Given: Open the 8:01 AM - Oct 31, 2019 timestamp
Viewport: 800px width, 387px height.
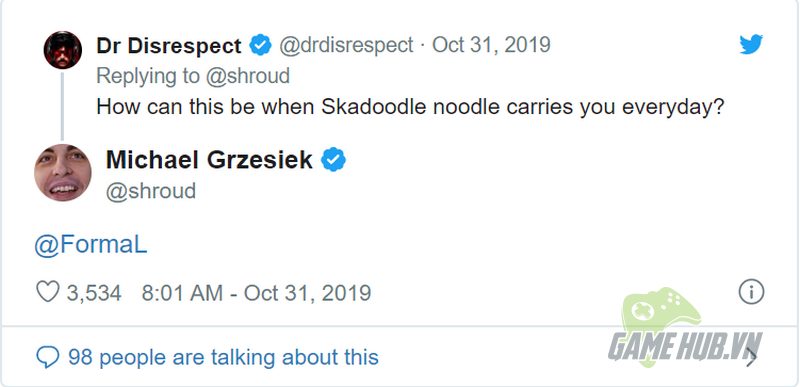Looking at the screenshot, I should point(256,293).
